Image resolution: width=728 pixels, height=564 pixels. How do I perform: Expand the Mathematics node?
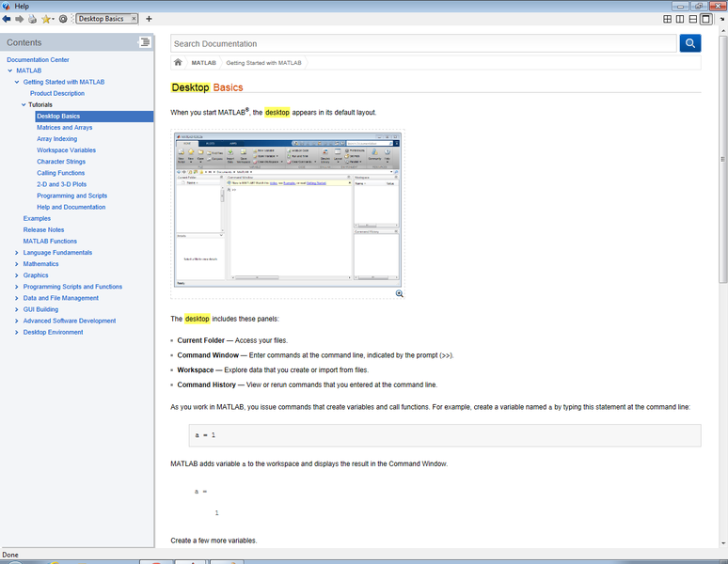17,264
